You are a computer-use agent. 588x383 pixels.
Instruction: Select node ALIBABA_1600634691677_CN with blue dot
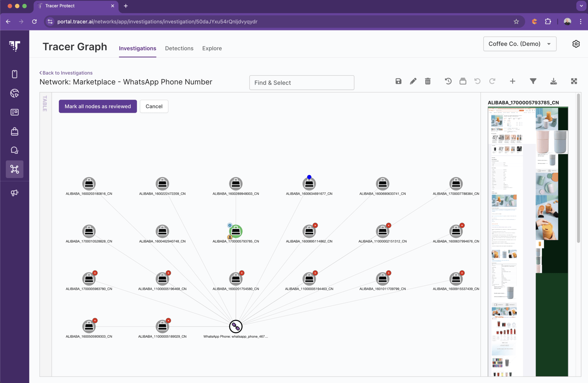(x=309, y=184)
